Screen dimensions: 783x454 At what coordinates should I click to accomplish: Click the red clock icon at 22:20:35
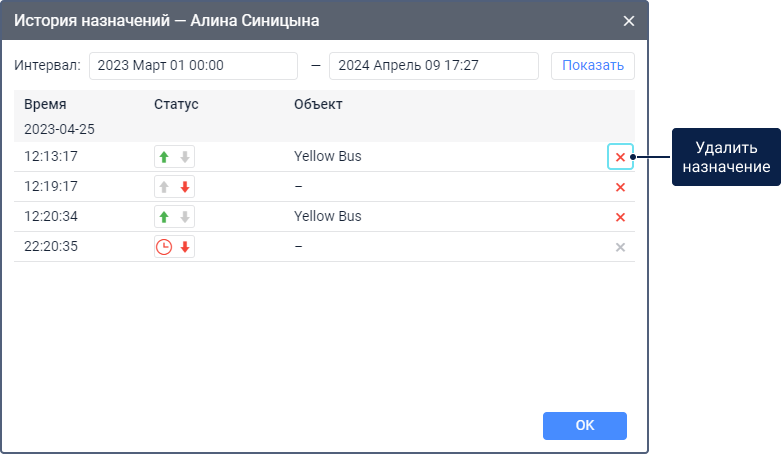[x=165, y=247]
